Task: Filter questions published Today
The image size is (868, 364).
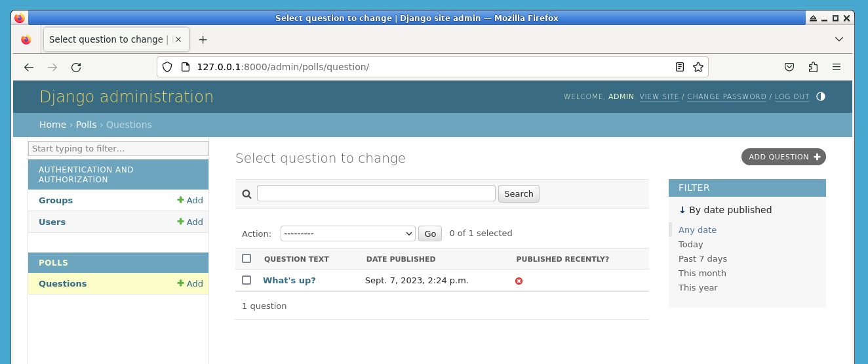Action: click(691, 244)
